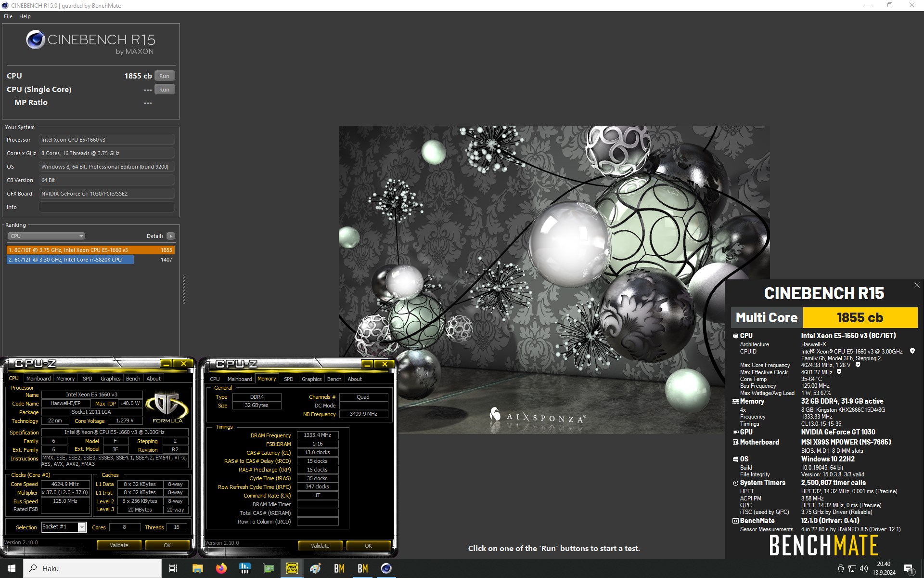The height and width of the screenshot is (578, 924).
Task: Click the Info input field
Action: pos(106,207)
